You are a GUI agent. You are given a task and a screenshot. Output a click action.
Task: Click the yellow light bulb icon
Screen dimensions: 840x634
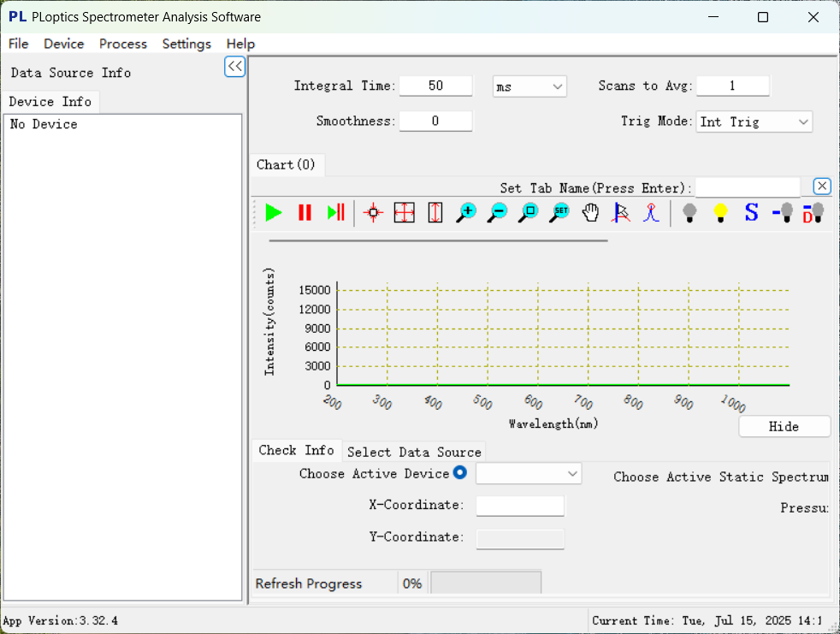[720, 212]
